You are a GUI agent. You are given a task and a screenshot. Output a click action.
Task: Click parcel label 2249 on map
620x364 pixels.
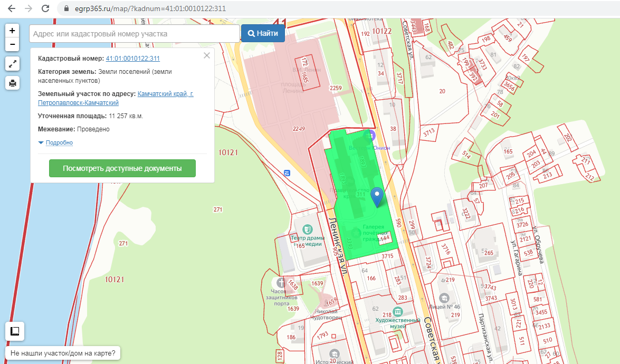299,128
